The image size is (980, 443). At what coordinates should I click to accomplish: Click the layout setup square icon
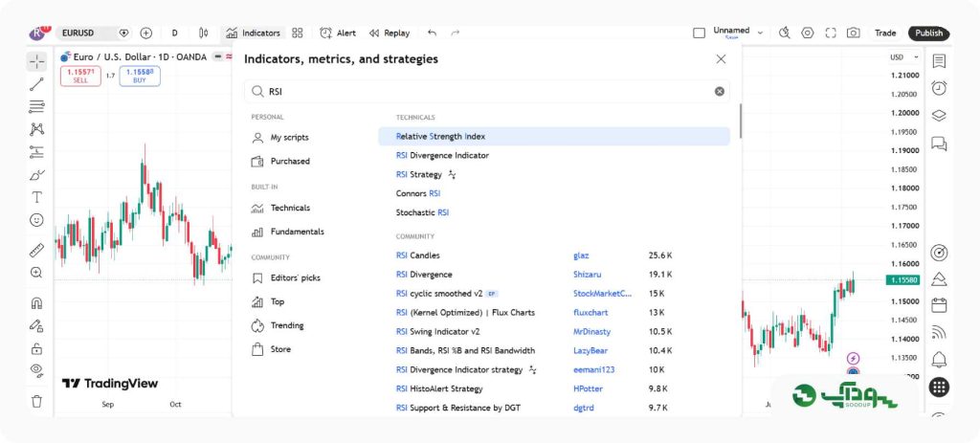pos(700,33)
